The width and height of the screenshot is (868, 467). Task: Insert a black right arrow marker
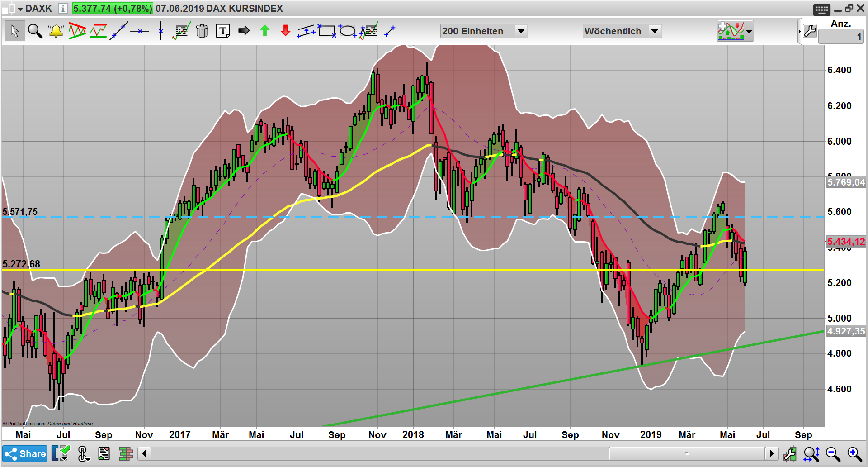point(244,30)
